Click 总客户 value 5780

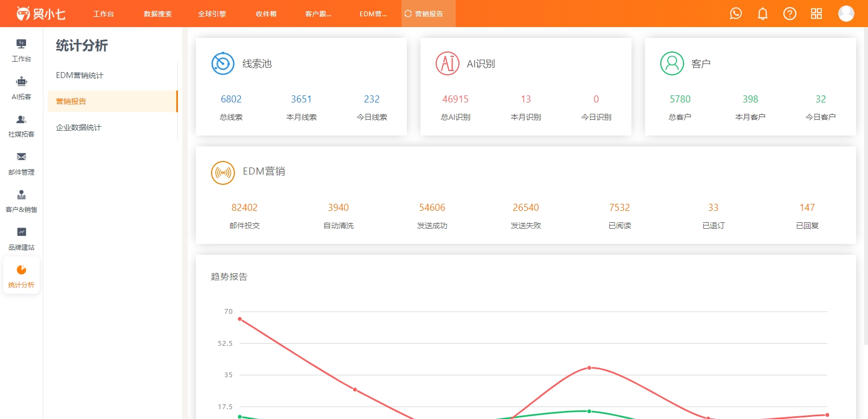tap(680, 99)
